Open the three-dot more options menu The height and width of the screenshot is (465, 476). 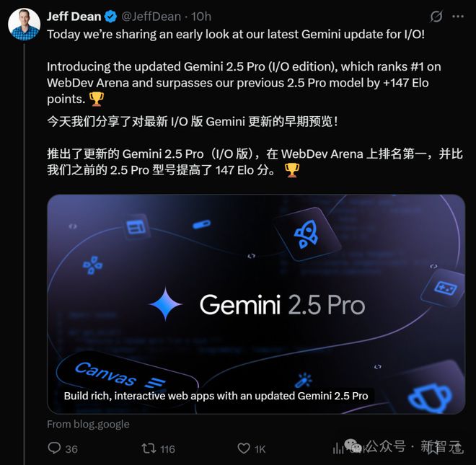pos(458,17)
